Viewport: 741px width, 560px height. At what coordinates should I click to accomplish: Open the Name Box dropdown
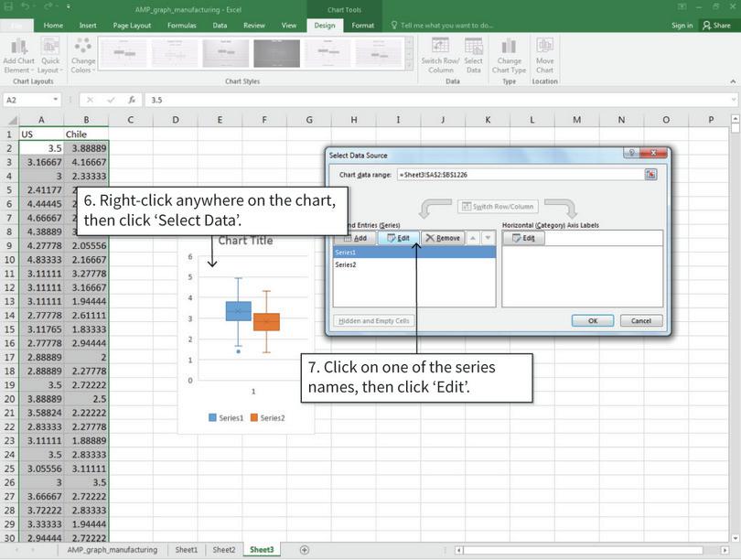coord(55,100)
